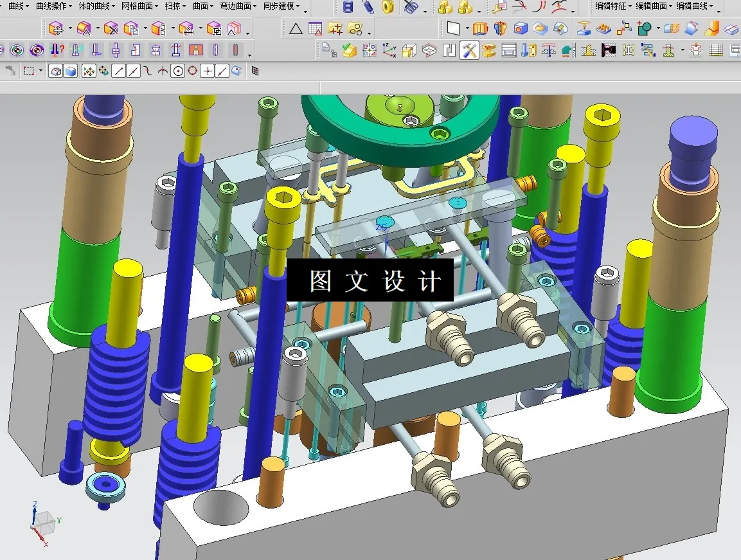Image resolution: width=741 pixels, height=560 pixels.
Task: Open the 体的曲线 dropdown menu
Action: tap(97, 6)
